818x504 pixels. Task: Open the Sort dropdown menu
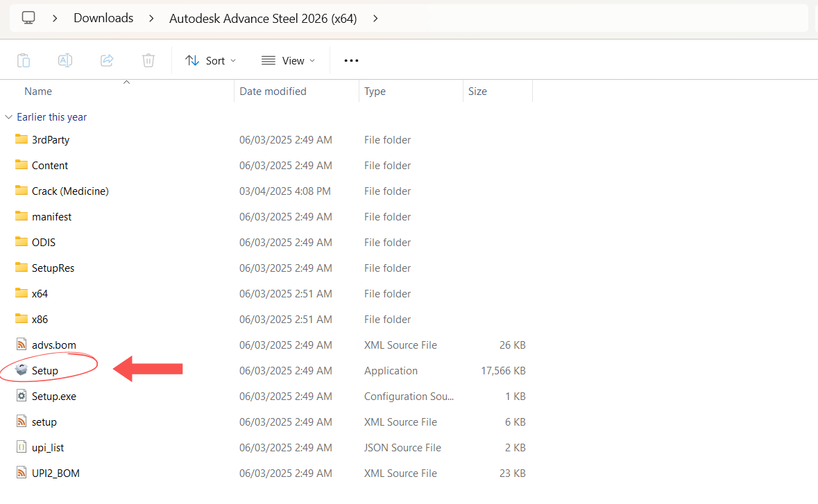point(211,60)
